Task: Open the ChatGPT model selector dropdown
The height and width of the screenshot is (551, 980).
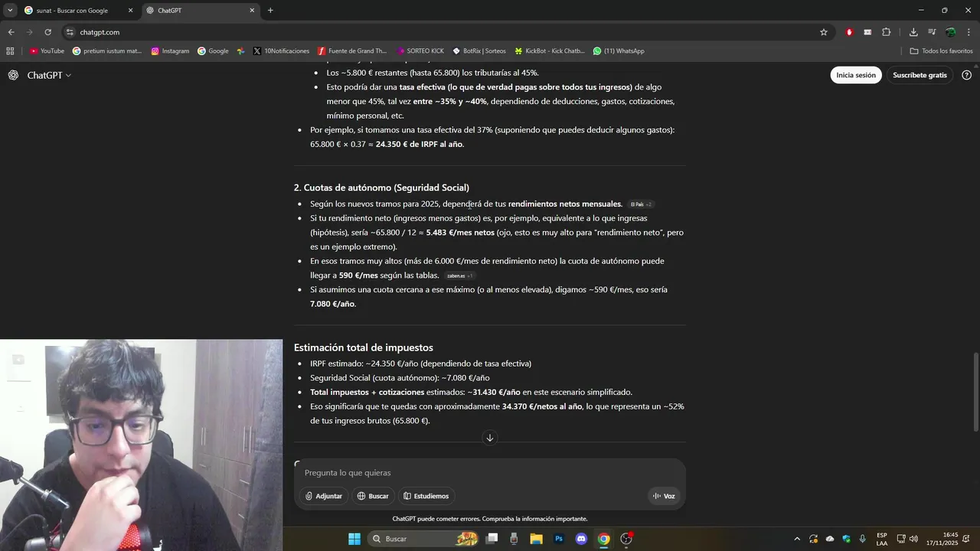Action: (49, 75)
